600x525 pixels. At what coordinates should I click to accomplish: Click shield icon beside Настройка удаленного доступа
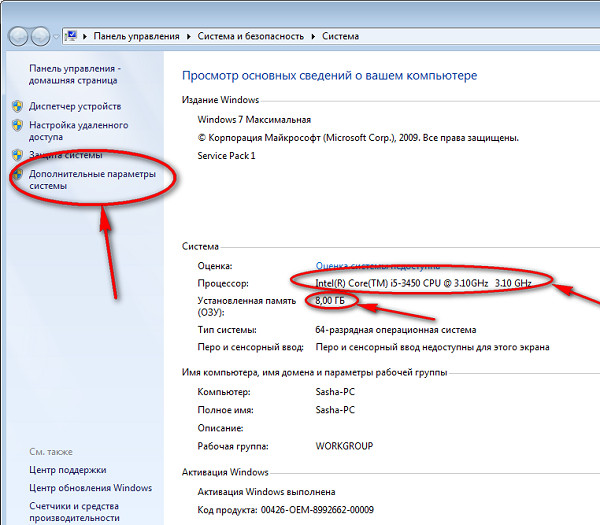pyautogui.click(x=17, y=125)
